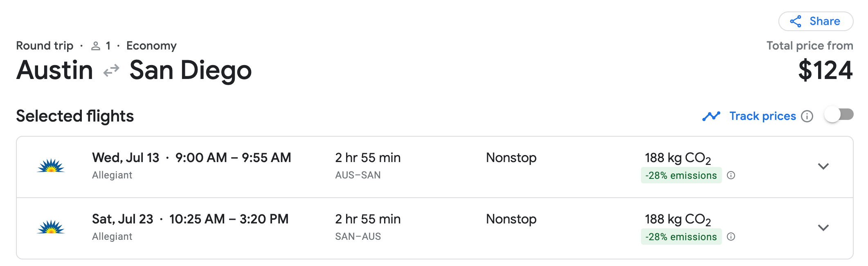The image size is (868, 266).
Task: Click the Share button
Action: point(815,21)
